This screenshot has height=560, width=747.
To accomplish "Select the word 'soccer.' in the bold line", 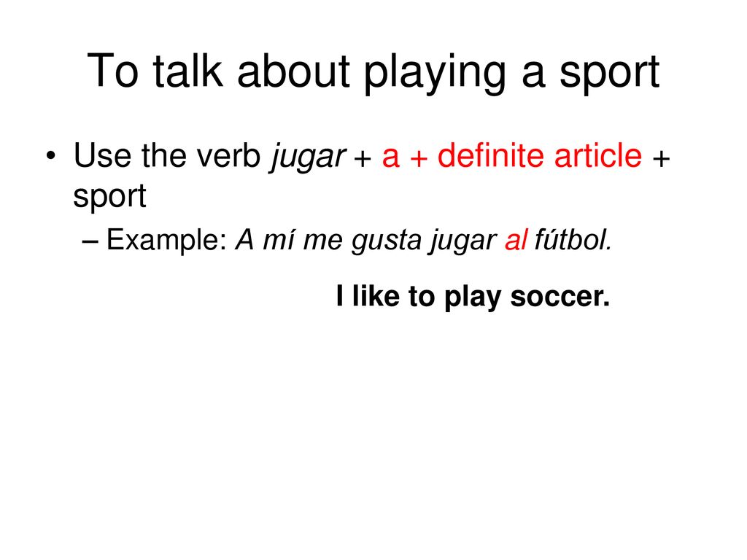I will click(560, 297).
